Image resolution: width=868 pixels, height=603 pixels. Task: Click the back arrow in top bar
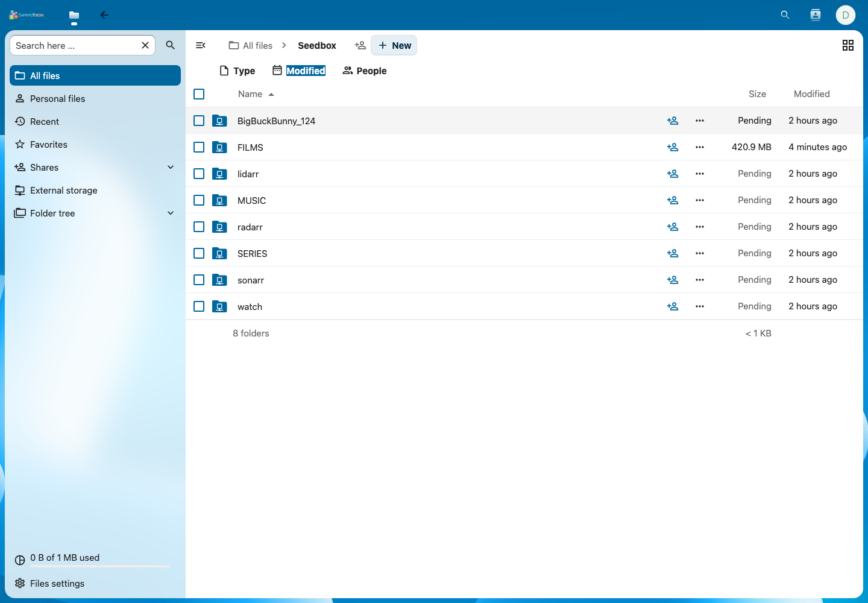(x=104, y=15)
